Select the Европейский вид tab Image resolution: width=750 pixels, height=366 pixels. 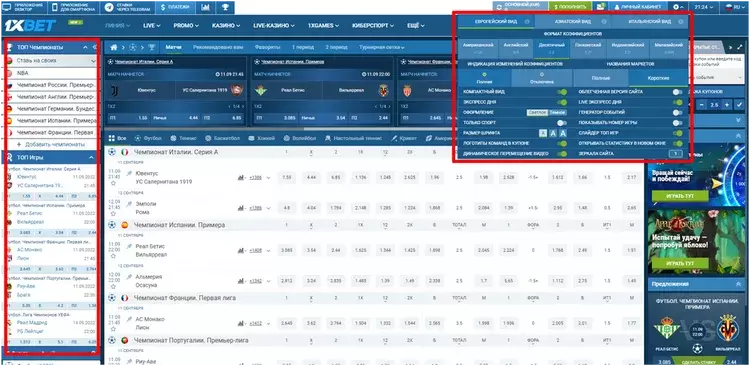point(496,22)
